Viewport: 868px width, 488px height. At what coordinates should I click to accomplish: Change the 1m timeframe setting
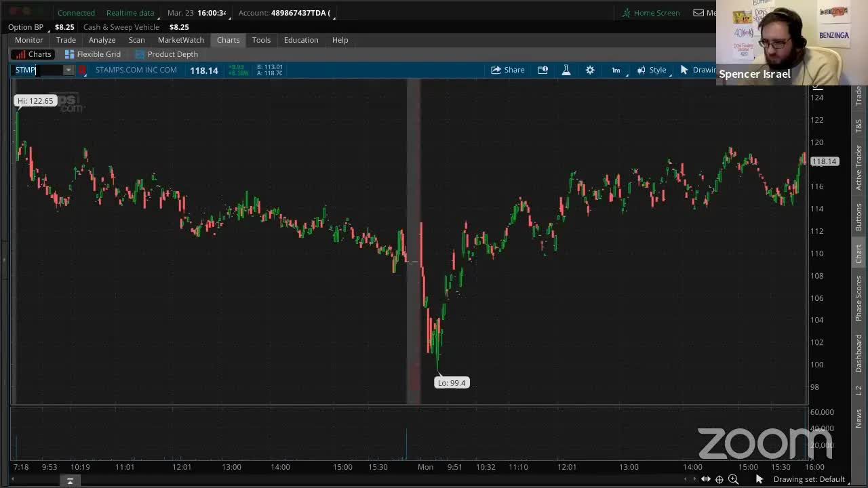click(x=616, y=70)
